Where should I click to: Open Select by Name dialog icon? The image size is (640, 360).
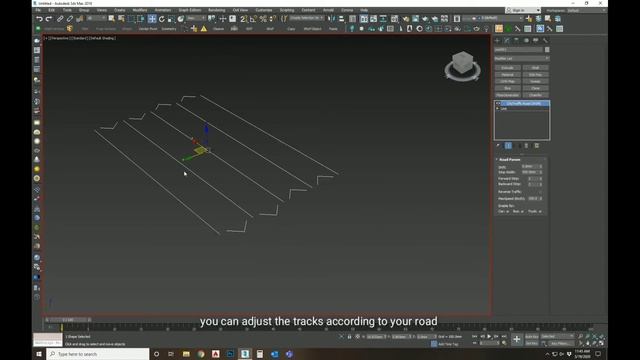point(121,19)
